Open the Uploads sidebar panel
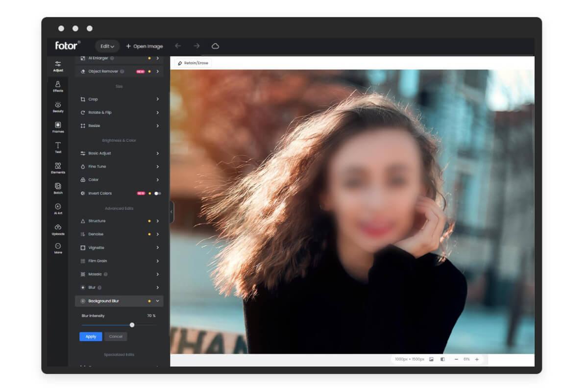Image resolution: width=588 pixels, height=392 pixels. coord(58,230)
